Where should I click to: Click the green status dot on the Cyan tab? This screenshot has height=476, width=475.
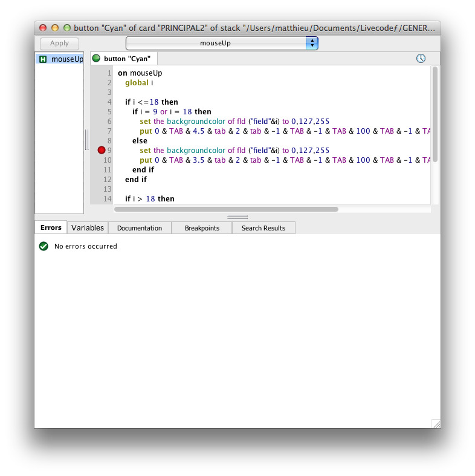point(96,59)
